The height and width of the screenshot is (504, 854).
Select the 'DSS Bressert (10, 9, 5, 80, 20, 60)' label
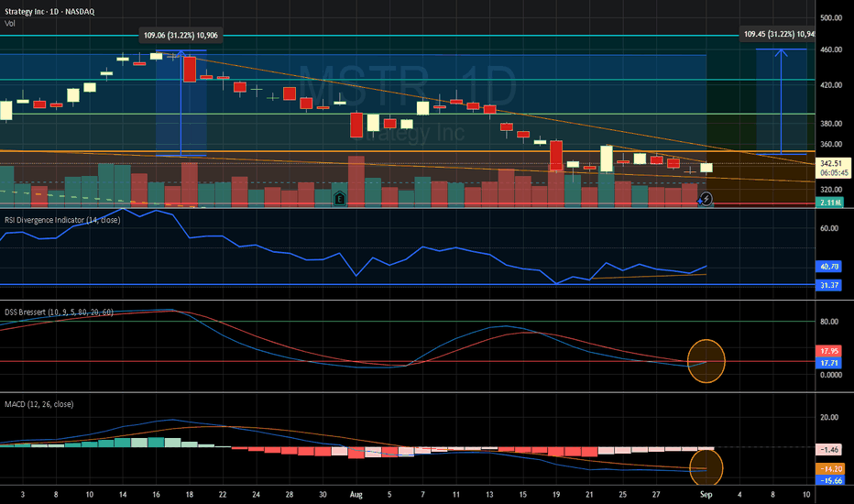59,312
